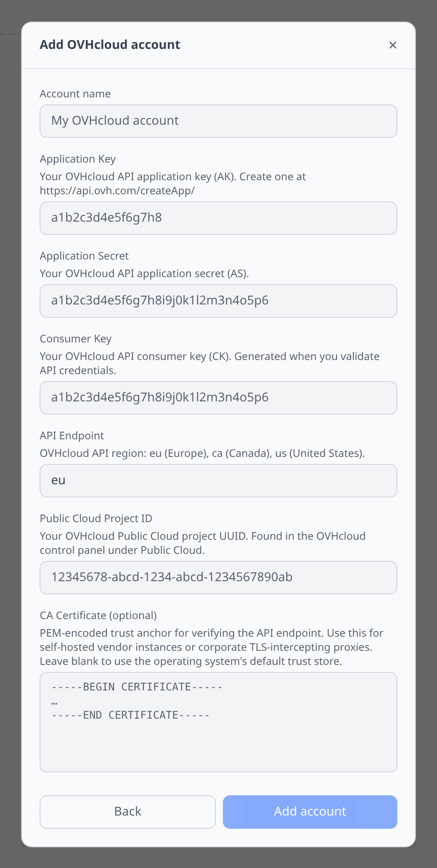Screen dimensions: 437x868
Task: Click the Account name input field
Action: tap(218, 121)
